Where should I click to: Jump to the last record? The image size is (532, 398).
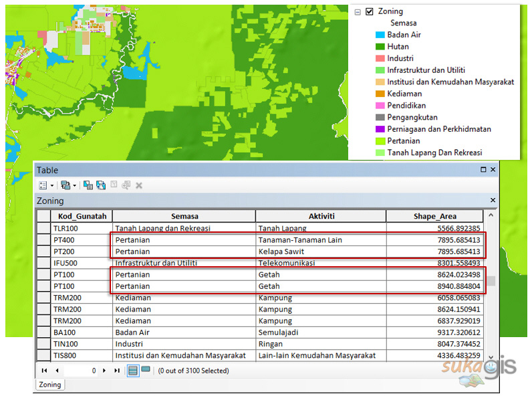117,371
